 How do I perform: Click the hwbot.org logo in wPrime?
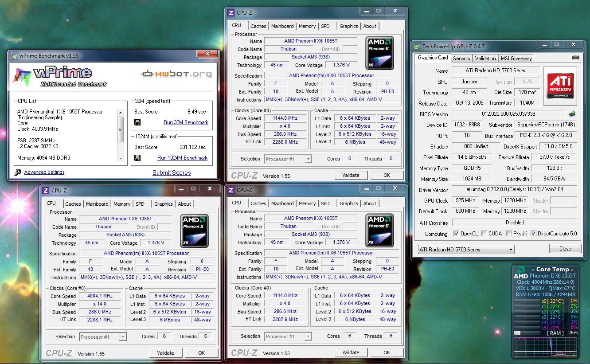176,74
